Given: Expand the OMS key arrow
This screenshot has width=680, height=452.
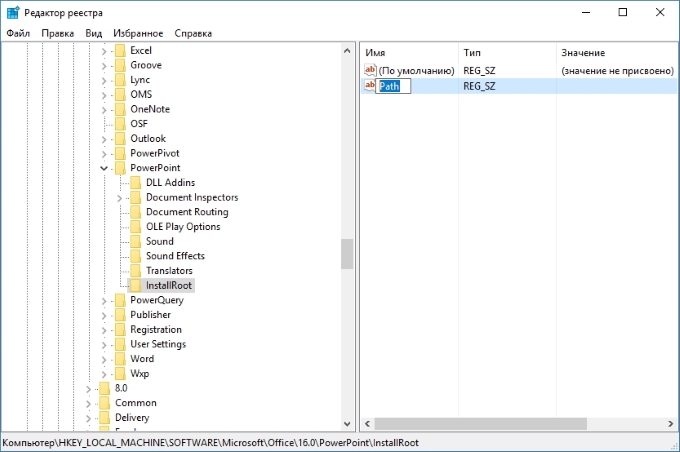Looking at the screenshot, I should click(104, 95).
